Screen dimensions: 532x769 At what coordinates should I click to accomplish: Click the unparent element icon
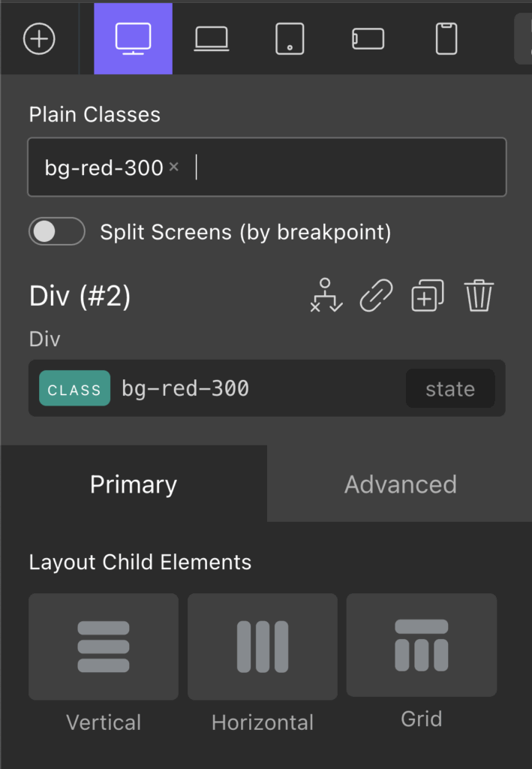[x=326, y=296]
